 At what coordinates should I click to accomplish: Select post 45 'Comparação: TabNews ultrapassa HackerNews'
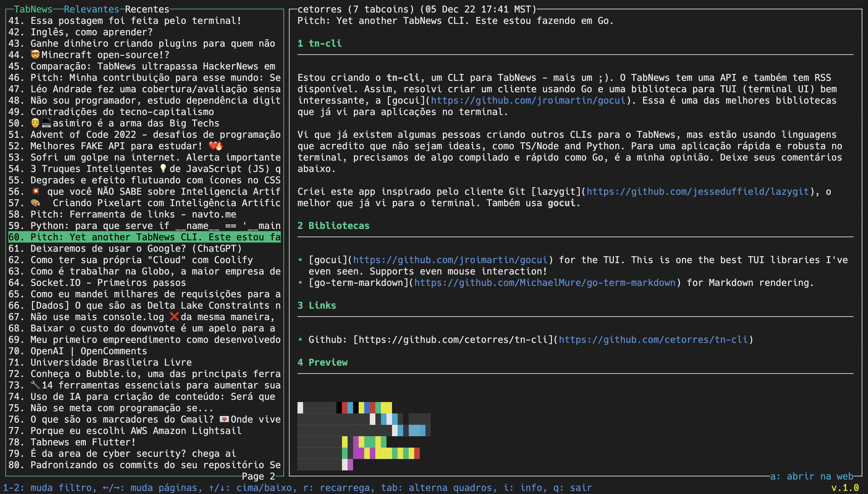click(x=144, y=66)
